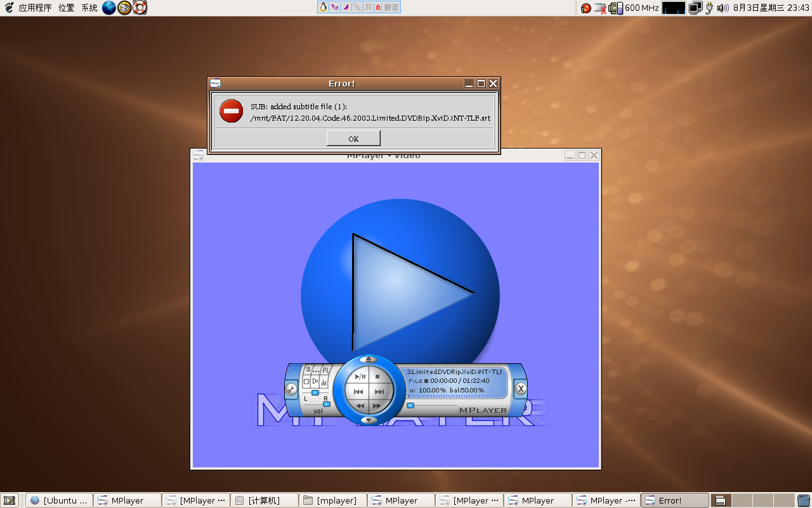This screenshot has width=812, height=508.
Task: Click the time display 00:00:00 / 01:32:40
Action: coord(460,381)
